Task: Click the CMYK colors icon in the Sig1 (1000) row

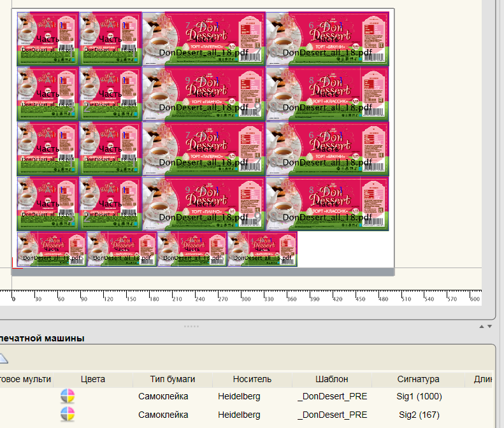Action: coord(68,396)
